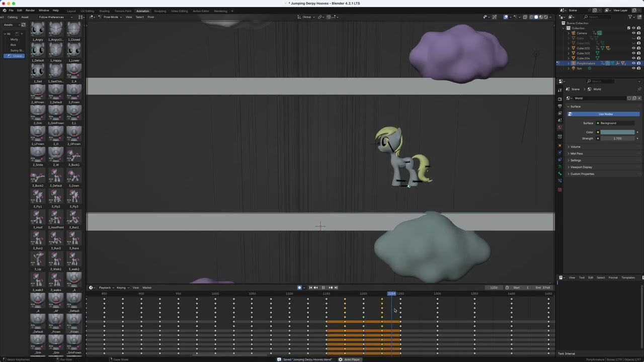Open the View Layer properties tab icon

[560, 113]
